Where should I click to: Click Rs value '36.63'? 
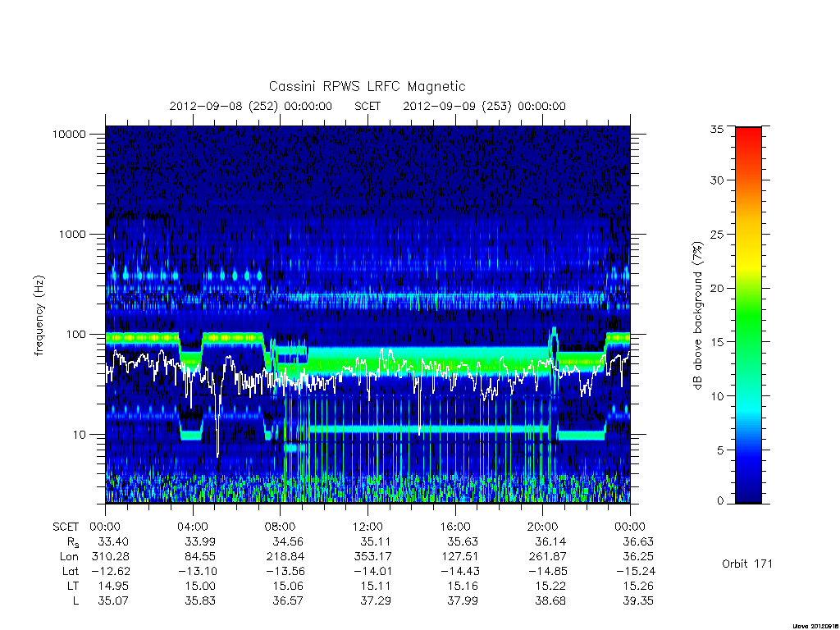[638, 542]
